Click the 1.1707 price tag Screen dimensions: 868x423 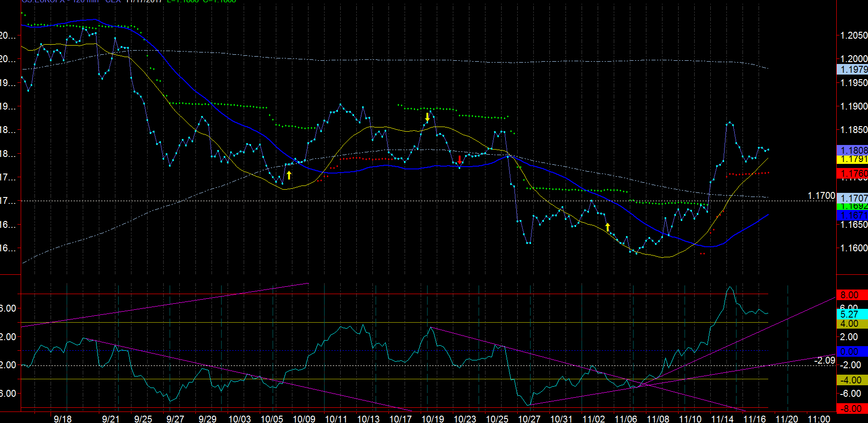click(x=852, y=198)
